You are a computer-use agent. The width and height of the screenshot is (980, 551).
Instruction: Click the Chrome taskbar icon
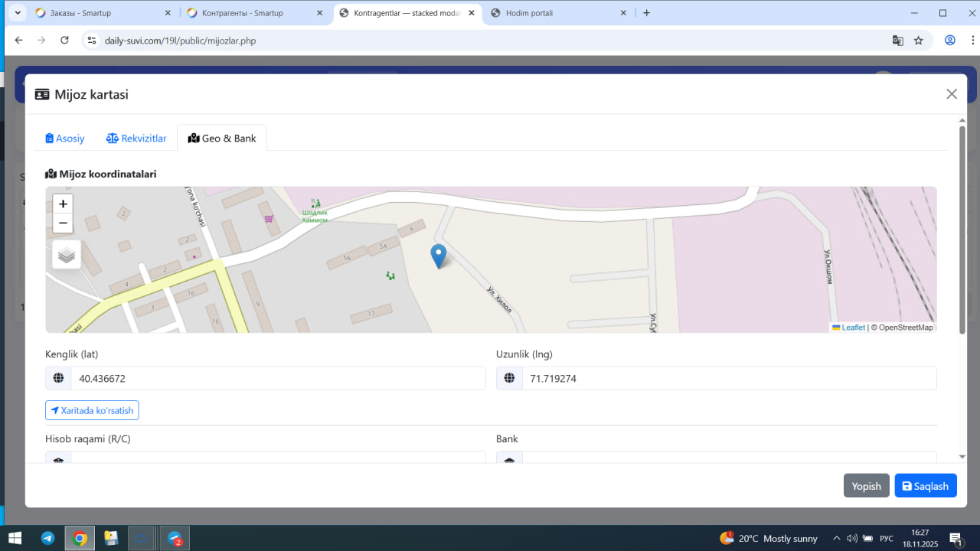coord(80,538)
